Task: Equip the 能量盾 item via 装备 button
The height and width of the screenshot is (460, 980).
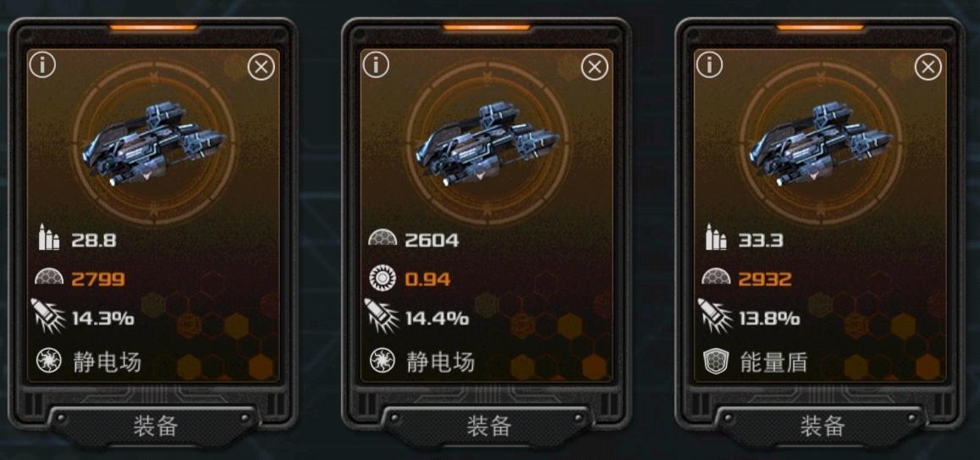Action: (821, 425)
